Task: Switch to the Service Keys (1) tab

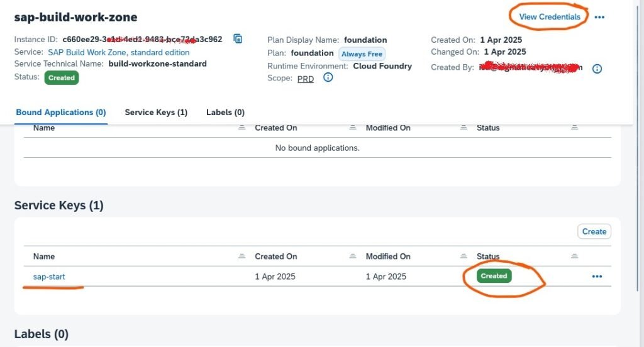Action: [x=156, y=113]
